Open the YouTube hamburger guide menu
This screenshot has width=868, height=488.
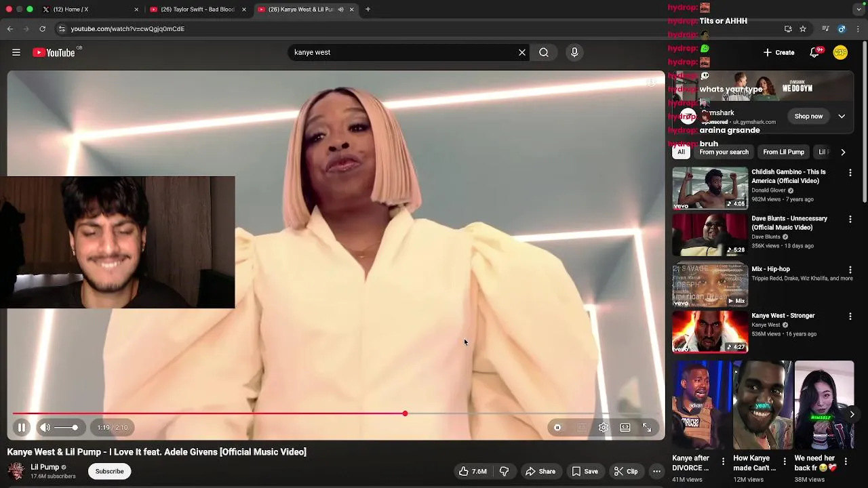(16, 52)
